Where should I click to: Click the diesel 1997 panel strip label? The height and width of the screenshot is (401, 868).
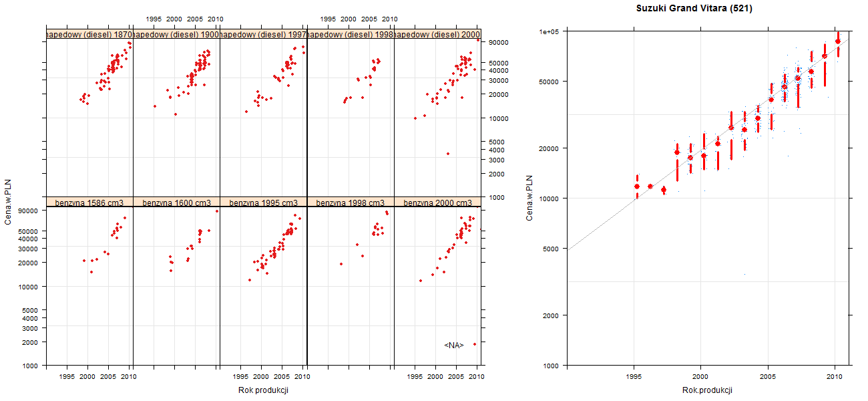pyautogui.click(x=263, y=34)
